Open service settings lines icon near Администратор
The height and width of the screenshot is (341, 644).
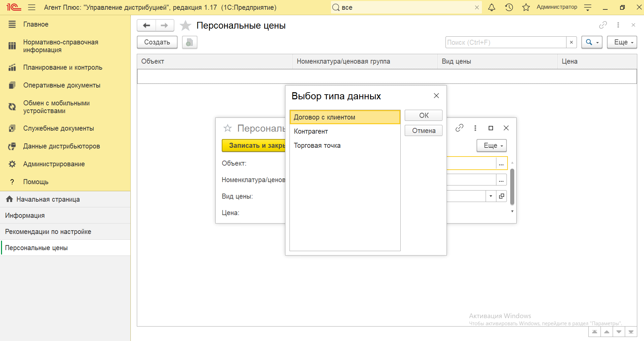588,7
